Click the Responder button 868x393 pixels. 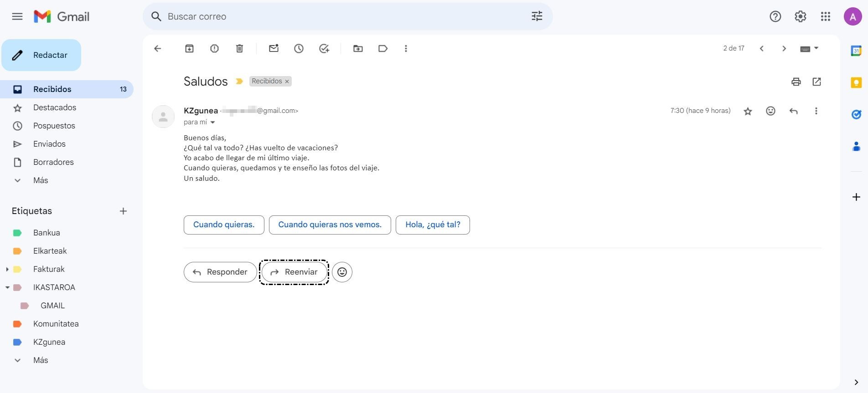[220, 272]
